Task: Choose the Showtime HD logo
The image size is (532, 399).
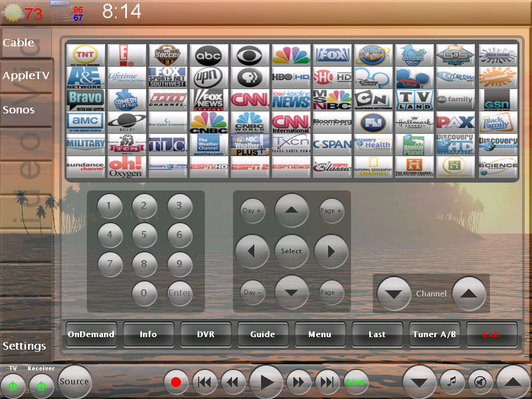Action: [332, 78]
